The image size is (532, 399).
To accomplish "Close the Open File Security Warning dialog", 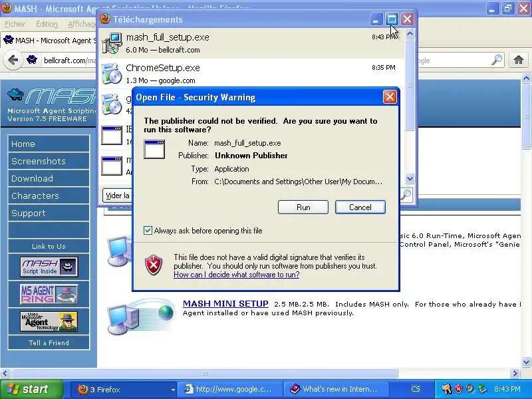I will coord(390,97).
